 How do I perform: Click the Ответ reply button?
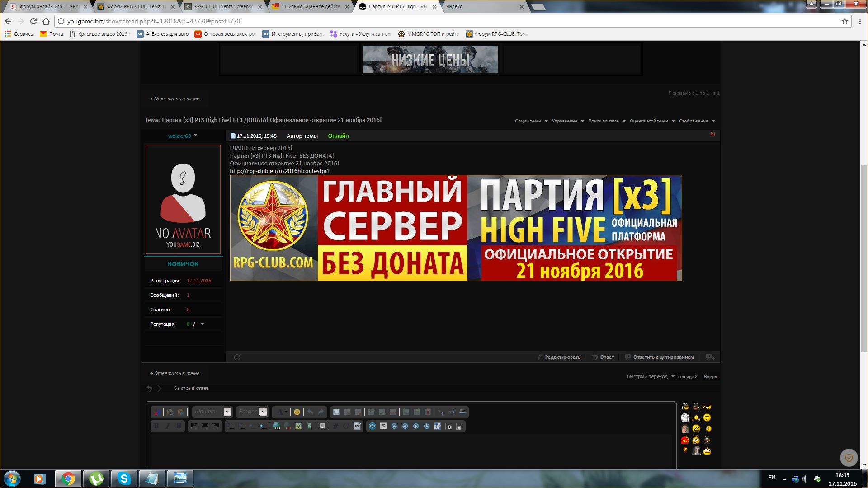603,357
